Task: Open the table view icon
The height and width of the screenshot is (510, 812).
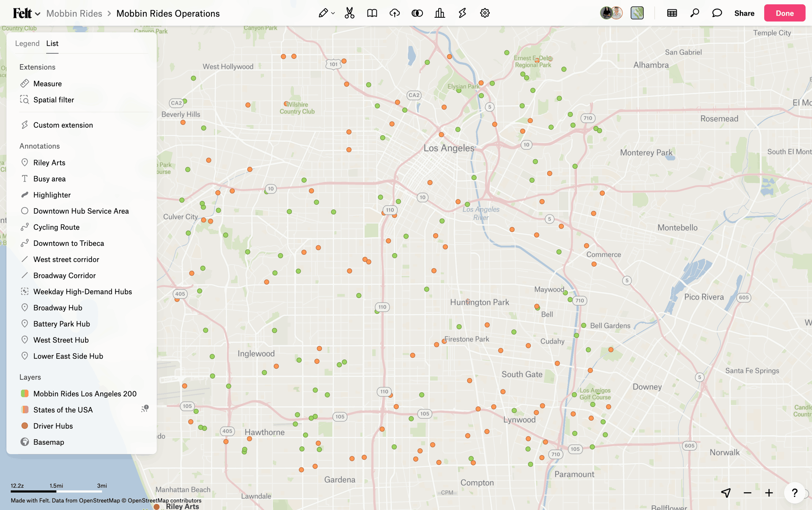Action: coord(672,13)
